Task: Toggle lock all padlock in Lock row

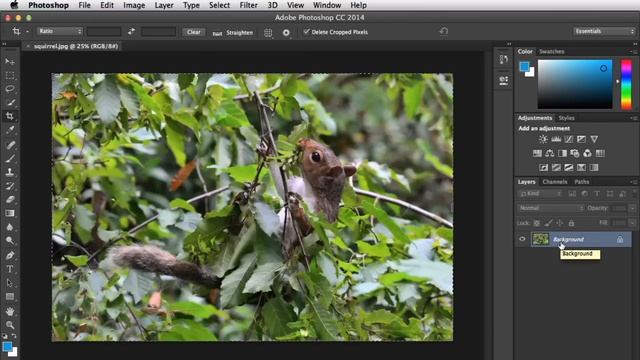Action: click(571, 223)
